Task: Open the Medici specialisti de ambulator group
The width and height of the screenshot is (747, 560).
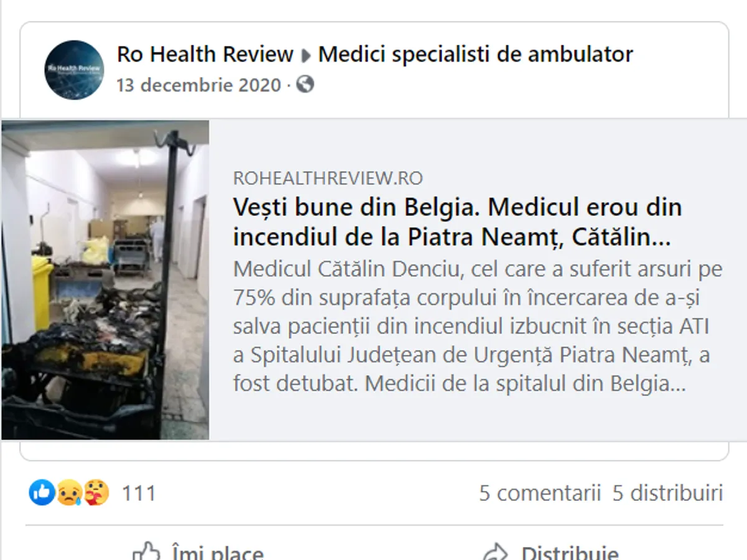Action: tap(476, 55)
